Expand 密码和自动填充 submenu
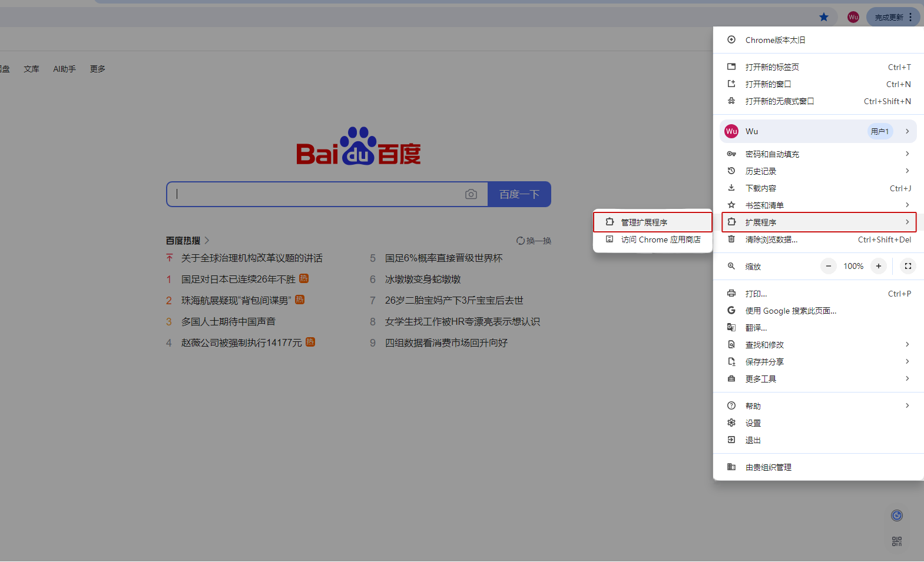 click(819, 154)
